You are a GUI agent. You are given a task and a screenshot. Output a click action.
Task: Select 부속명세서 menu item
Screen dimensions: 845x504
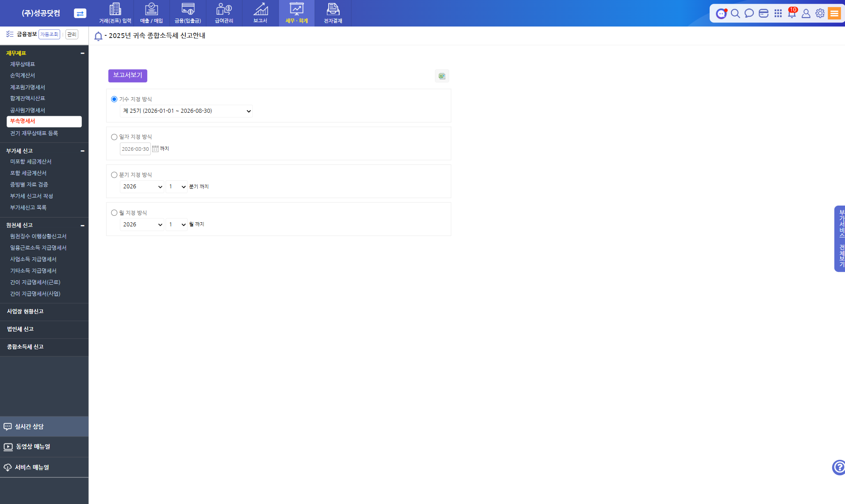(x=44, y=122)
